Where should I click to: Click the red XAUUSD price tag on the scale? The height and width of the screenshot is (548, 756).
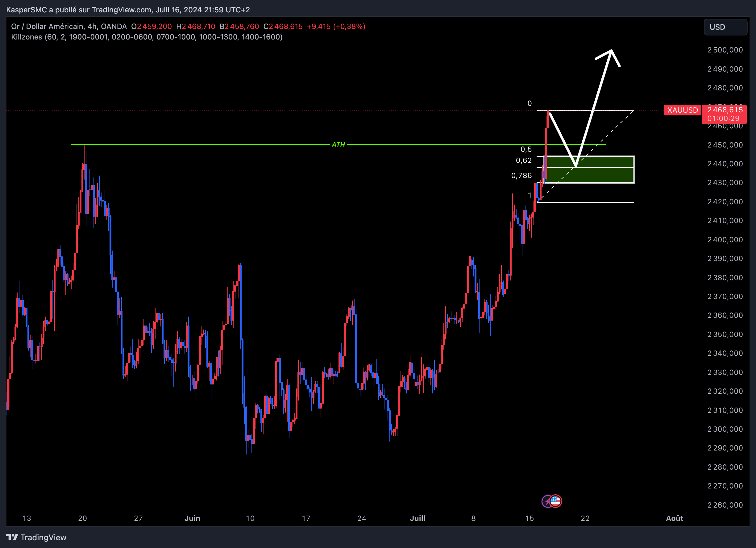click(682, 110)
